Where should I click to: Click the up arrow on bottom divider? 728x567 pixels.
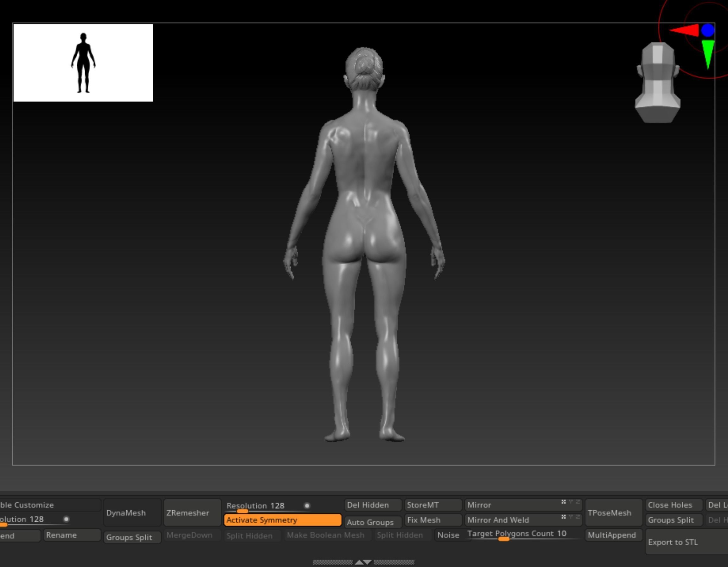(359, 562)
